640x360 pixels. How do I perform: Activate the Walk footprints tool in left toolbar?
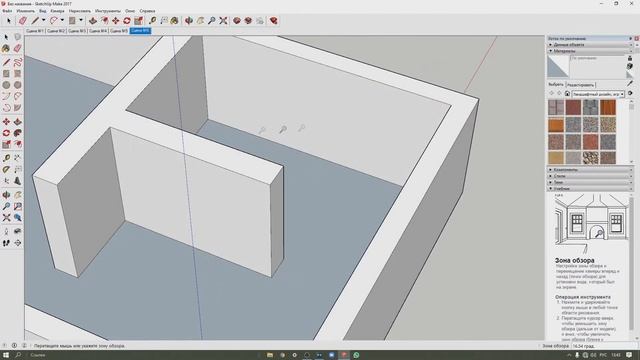[x=6, y=243]
